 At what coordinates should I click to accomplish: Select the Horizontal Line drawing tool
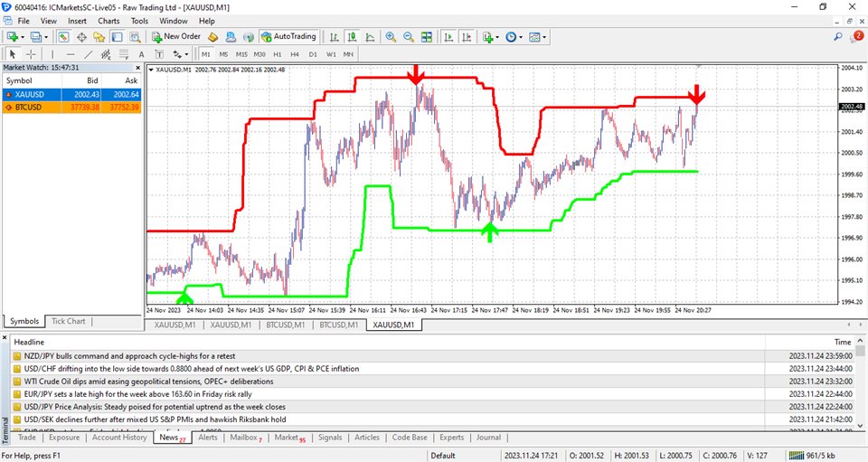click(71, 54)
